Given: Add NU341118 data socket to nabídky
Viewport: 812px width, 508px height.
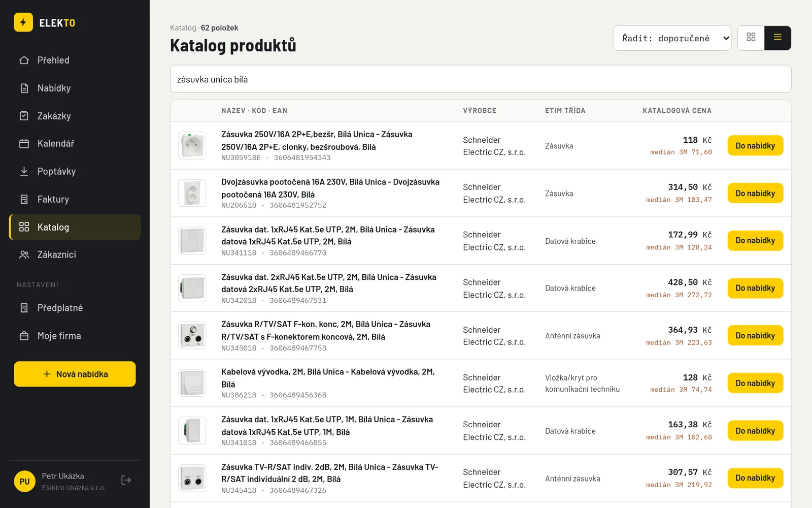Looking at the screenshot, I should [x=755, y=240].
